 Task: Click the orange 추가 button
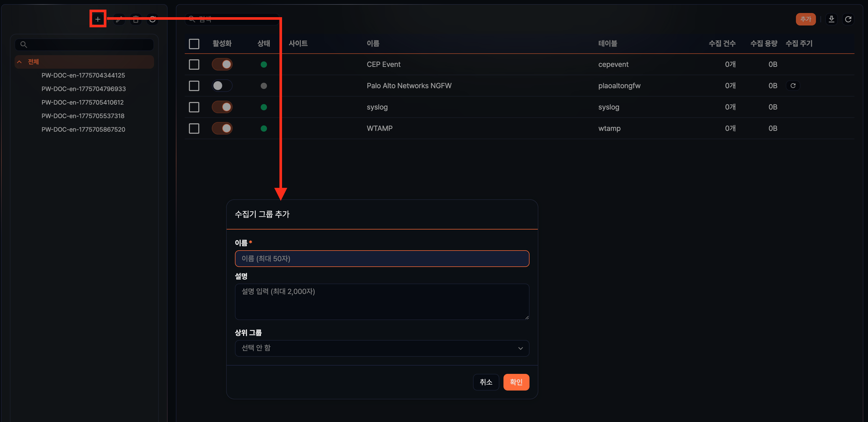point(805,19)
